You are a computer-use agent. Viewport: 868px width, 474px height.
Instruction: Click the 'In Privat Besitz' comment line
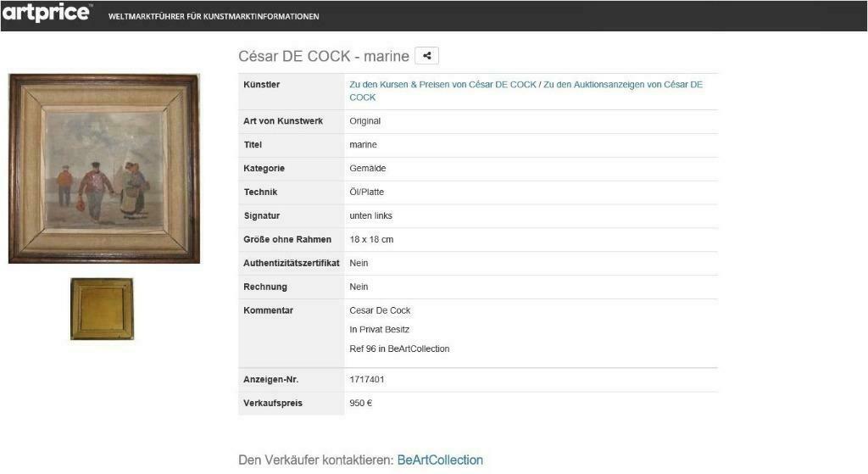pyautogui.click(x=379, y=330)
